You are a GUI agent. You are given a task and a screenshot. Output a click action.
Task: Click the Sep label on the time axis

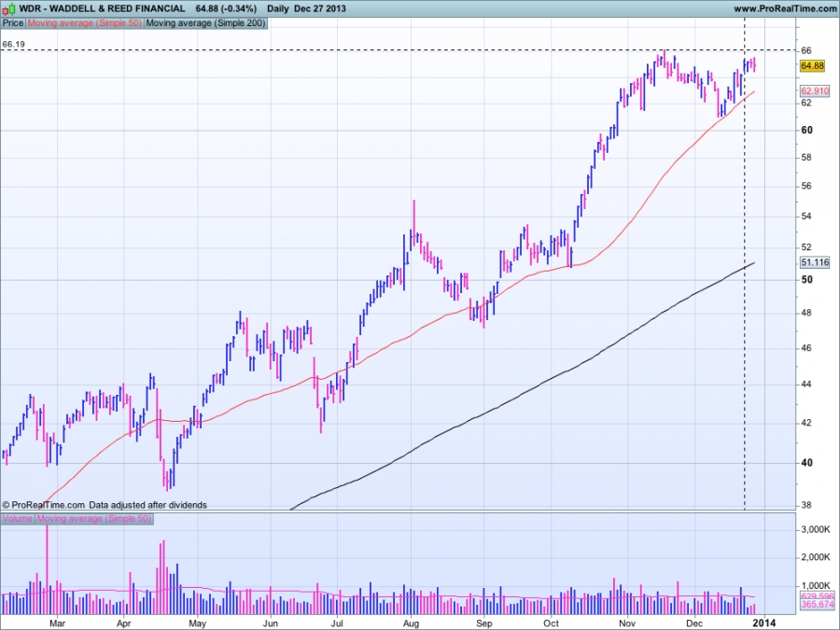tap(483, 623)
